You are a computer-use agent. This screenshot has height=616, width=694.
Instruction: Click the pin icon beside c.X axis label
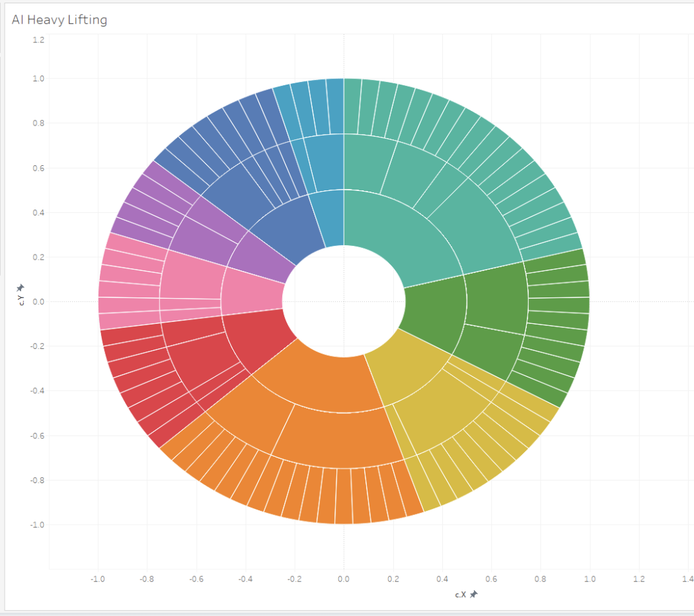tap(474, 594)
